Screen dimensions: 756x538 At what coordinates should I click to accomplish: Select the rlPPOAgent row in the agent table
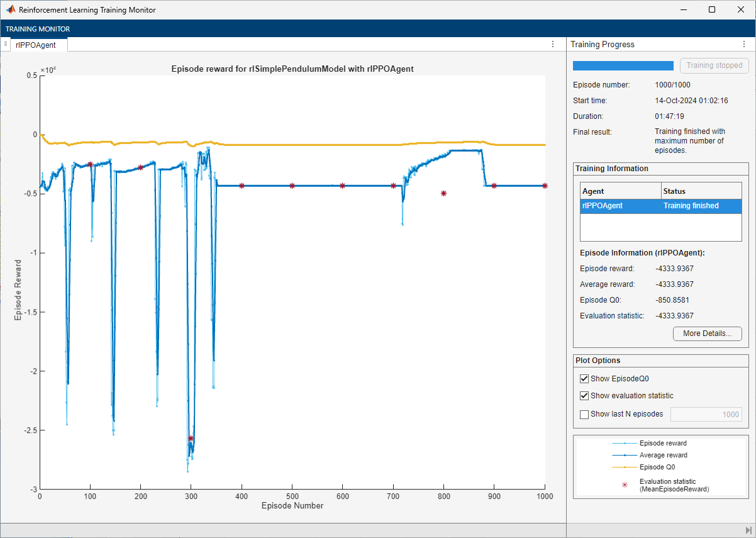tap(660, 206)
